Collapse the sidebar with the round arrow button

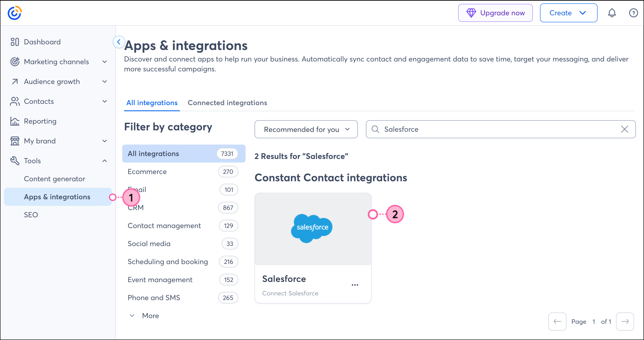(119, 42)
